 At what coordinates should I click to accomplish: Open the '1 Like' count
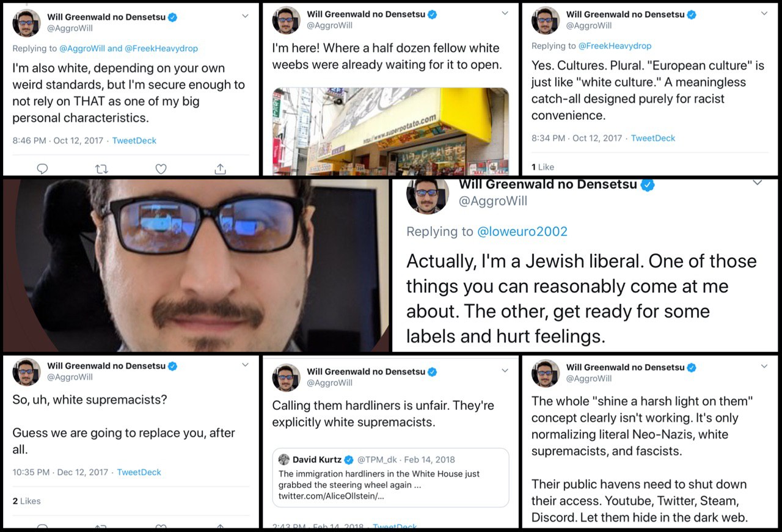click(543, 167)
